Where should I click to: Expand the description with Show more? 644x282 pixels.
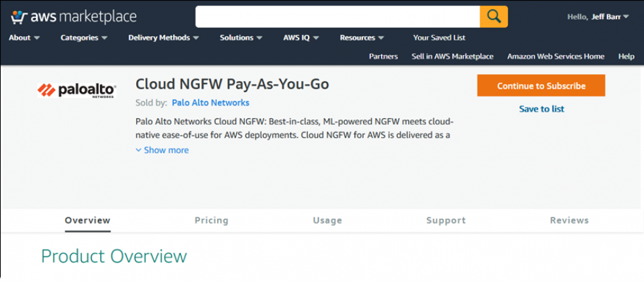point(162,150)
